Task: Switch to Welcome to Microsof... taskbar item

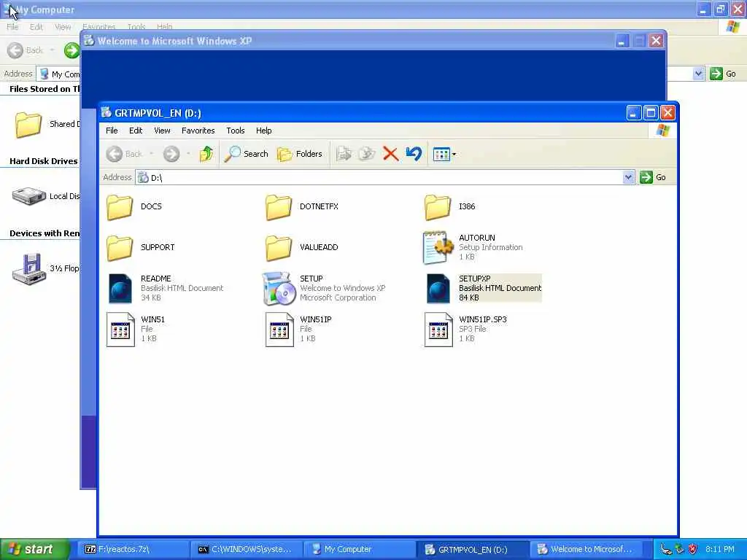Action: point(587,549)
